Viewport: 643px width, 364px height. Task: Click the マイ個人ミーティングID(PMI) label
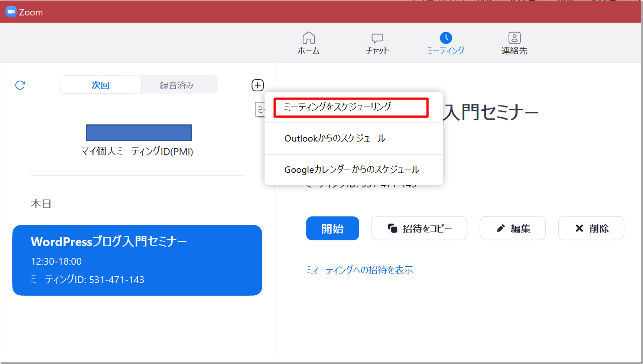137,152
